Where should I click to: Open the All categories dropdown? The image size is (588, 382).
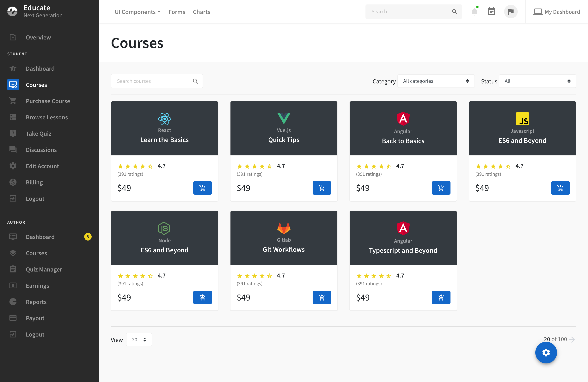click(436, 81)
